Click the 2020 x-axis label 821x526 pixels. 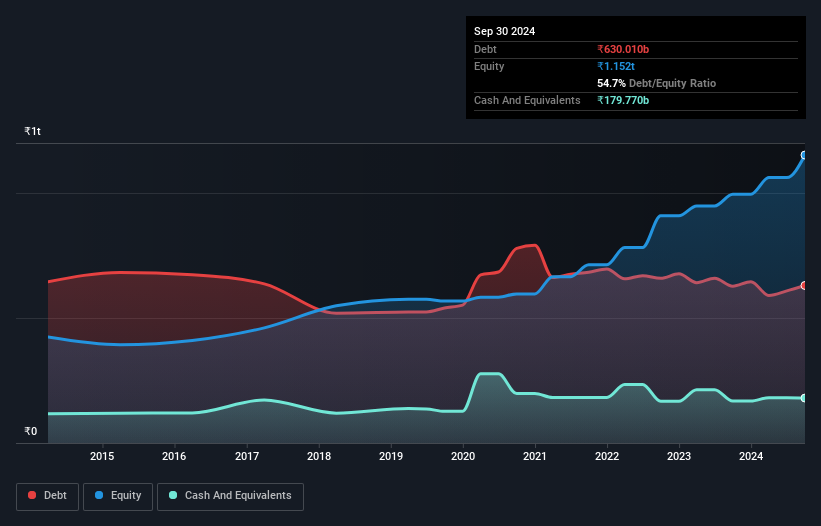[463, 456]
